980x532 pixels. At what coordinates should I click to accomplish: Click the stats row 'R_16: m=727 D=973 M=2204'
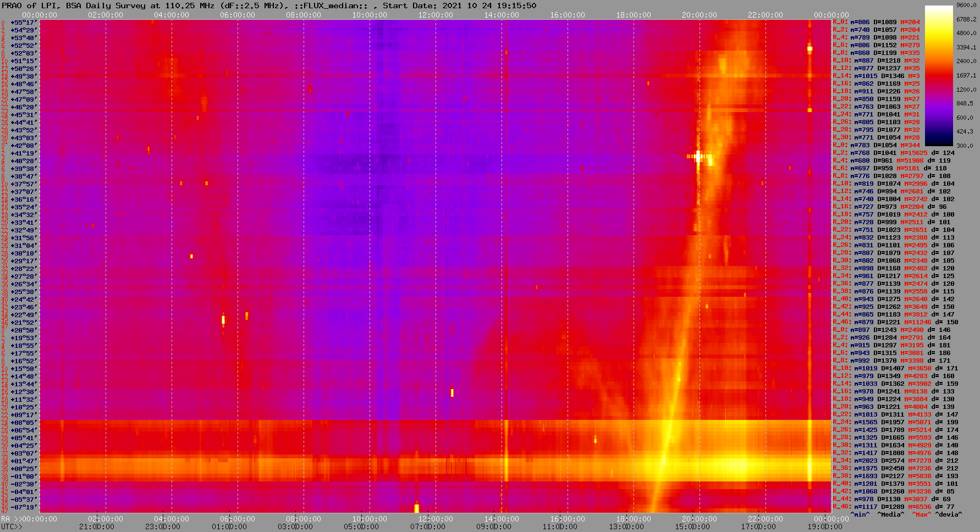(x=890, y=207)
